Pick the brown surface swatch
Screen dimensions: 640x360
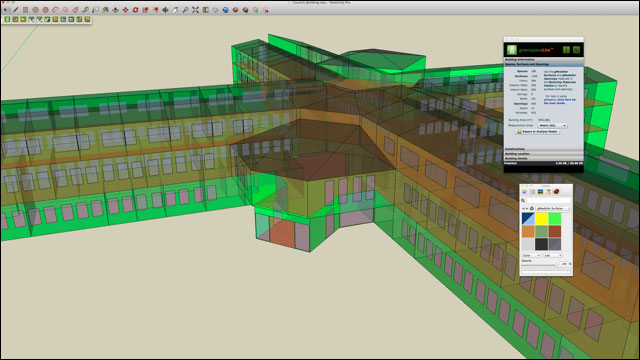click(555, 231)
